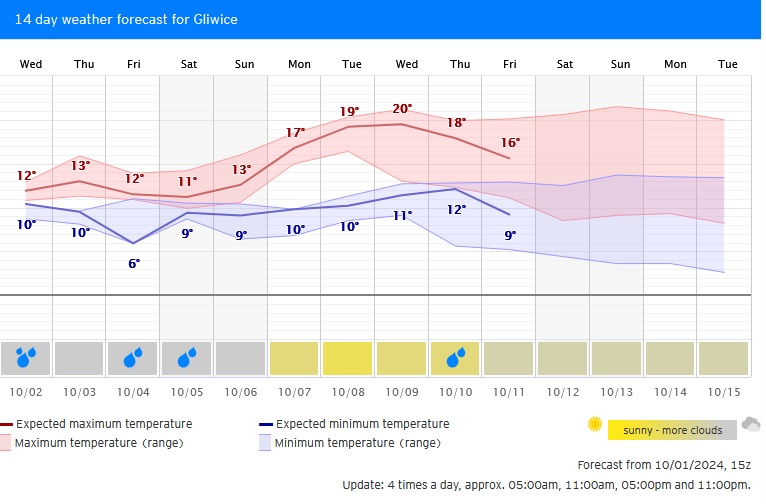Click the cloud icon in legend

pyautogui.click(x=751, y=424)
